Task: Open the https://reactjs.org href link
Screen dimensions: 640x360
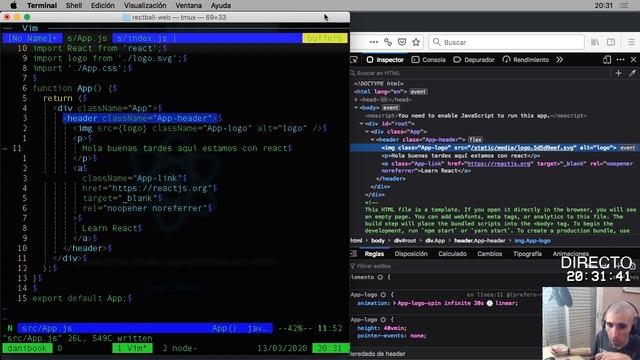Action: coord(499,164)
